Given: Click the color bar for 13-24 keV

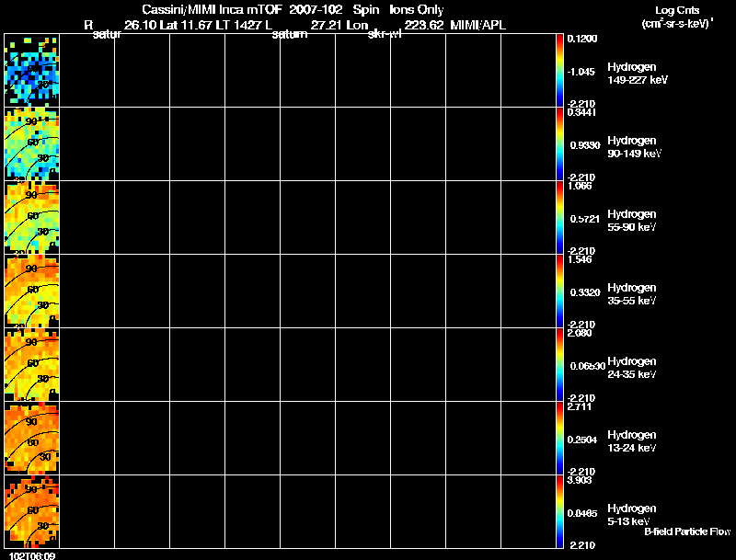Looking at the screenshot, I should click(559, 439).
